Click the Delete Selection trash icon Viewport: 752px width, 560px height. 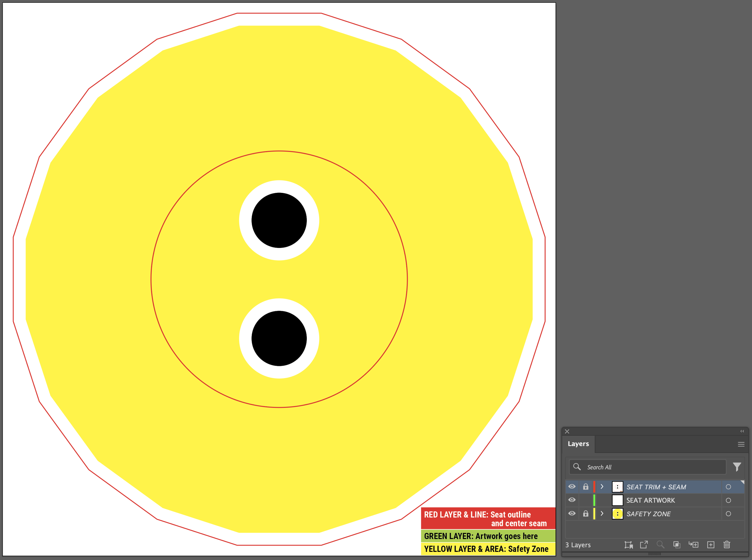pos(727,545)
